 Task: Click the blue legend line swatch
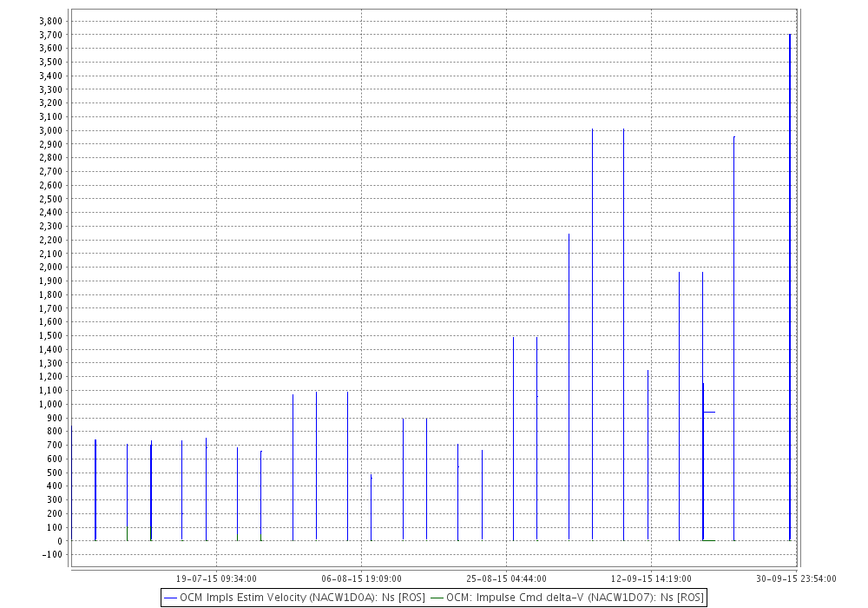click(171, 598)
